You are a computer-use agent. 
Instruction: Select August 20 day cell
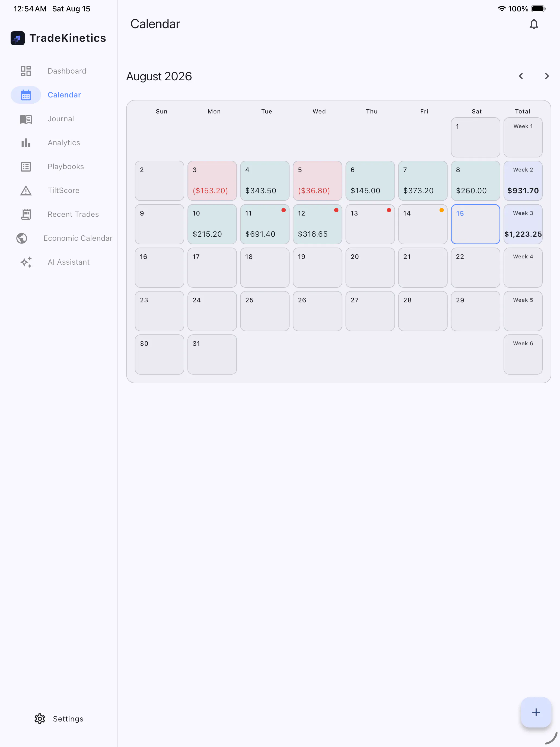tap(370, 268)
